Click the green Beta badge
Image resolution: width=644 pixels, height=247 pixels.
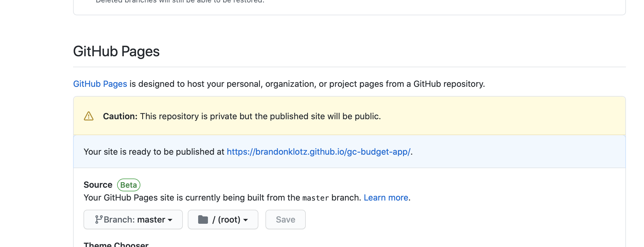[x=129, y=185]
